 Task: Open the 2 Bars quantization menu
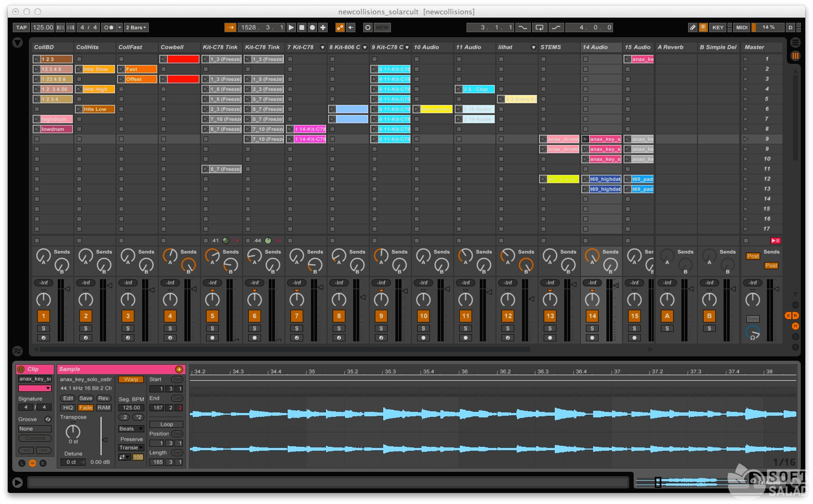pos(136,27)
